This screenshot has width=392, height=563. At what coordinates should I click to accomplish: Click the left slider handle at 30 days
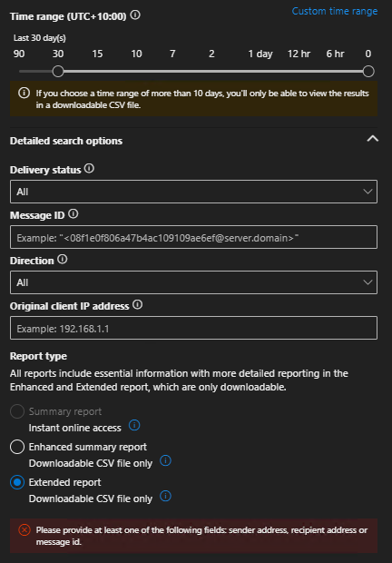(58, 72)
